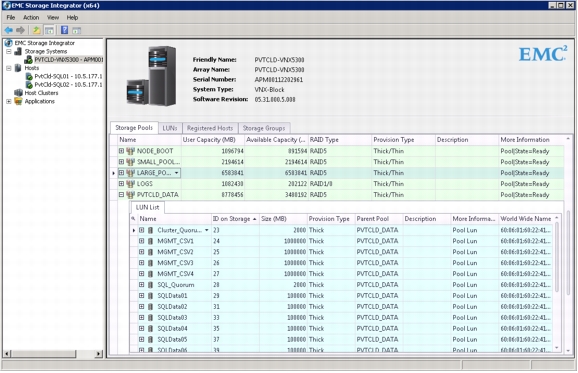Open the View menu
The image size is (578, 373).
(x=53, y=17)
